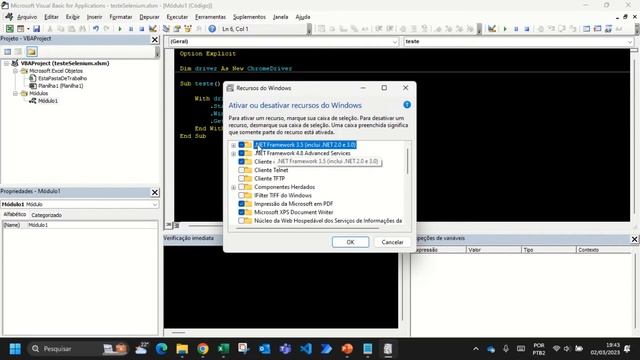640x360 pixels.
Task: Expand the Componentes Herdados tree node
Action: (x=233, y=187)
